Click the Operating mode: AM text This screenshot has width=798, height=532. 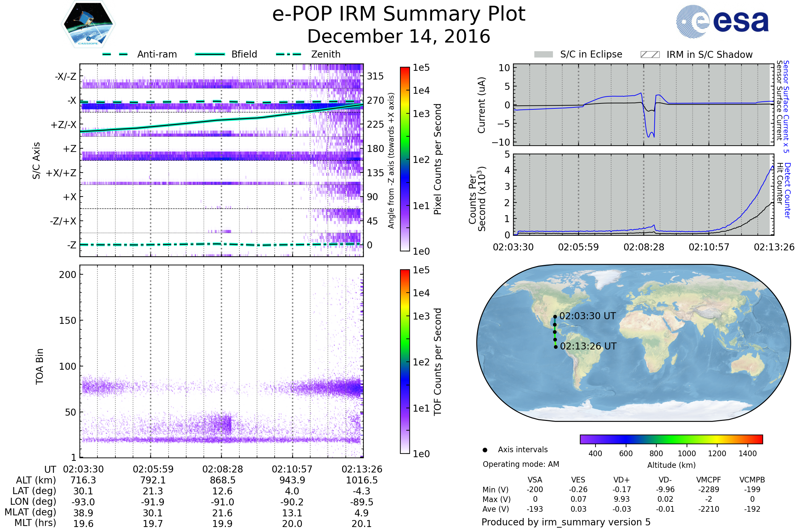click(x=520, y=464)
